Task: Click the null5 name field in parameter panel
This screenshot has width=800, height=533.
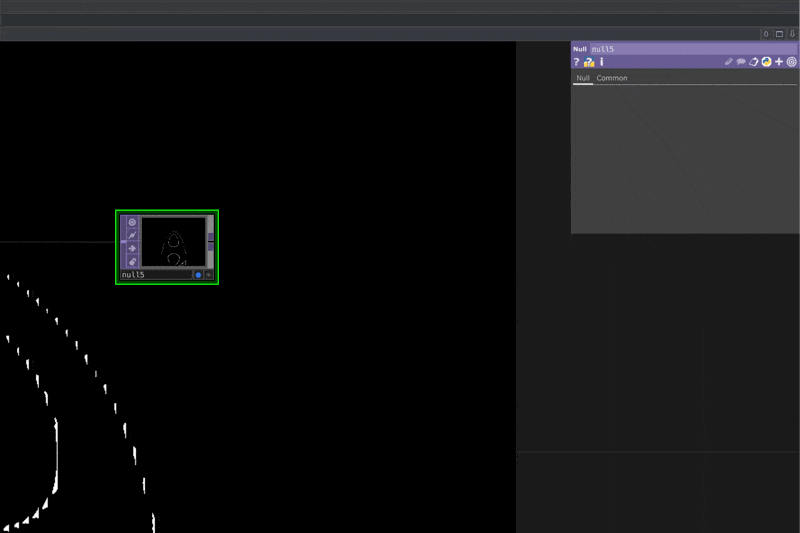Action: [x=690, y=48]
